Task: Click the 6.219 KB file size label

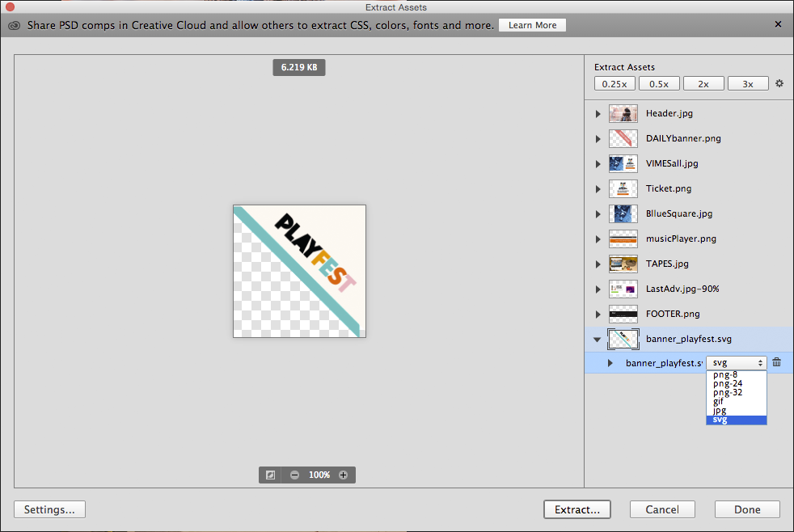Action: coord(299,67)
